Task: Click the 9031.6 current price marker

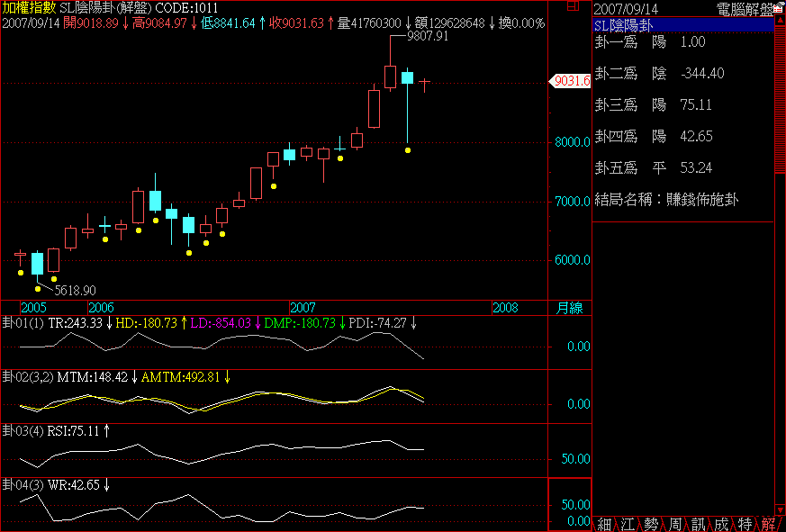Action: (573, 81)
